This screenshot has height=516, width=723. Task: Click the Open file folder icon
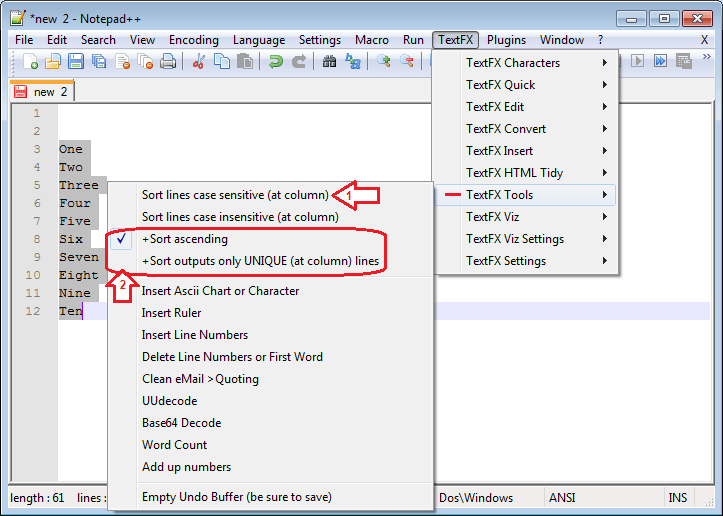[52, 62]
